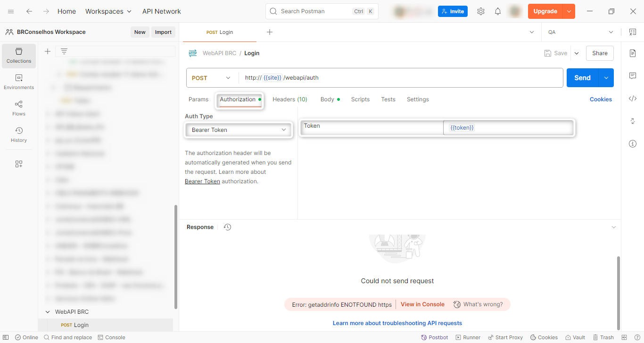Open notifications bell
The width and height of the screenshot is (644, 343).
tap(498, 11)
